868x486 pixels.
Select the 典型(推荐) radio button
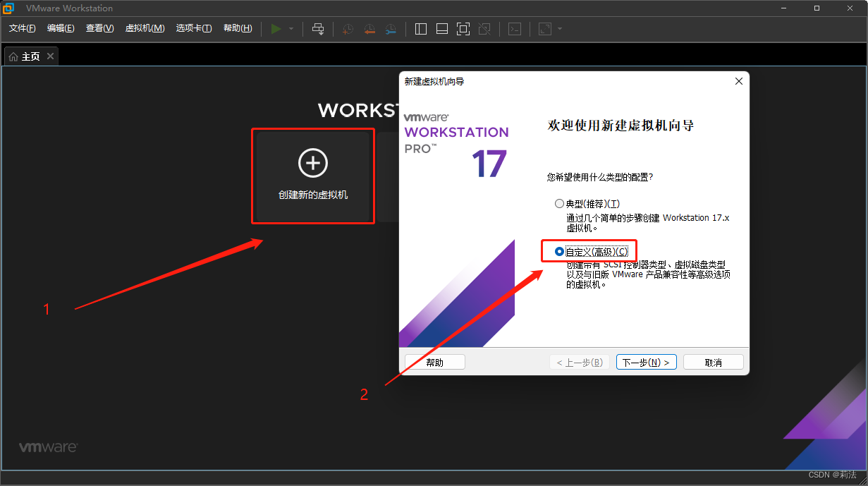tap(560, 204)
